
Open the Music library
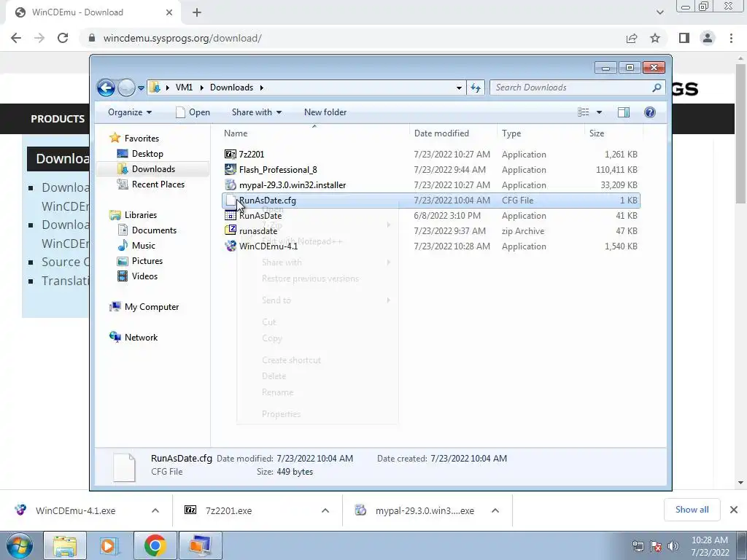point(144,246)
